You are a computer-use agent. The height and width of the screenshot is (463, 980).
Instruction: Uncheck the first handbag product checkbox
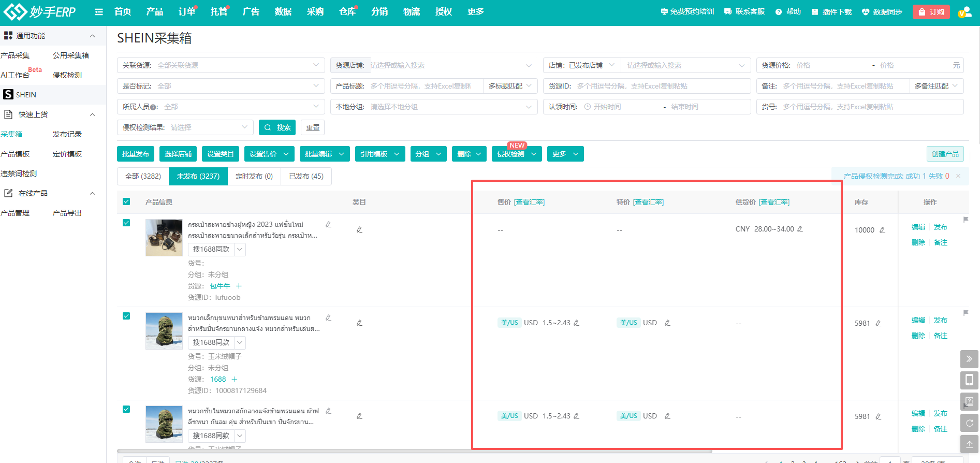click(126, 223)
